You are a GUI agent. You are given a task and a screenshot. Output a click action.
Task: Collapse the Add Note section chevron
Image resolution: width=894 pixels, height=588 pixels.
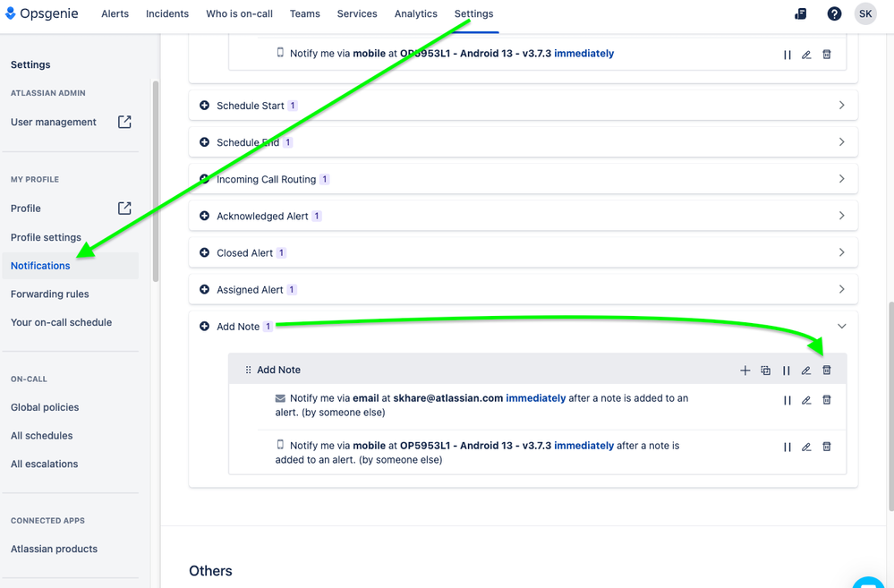pyautogui.click(x=841, y=327)
